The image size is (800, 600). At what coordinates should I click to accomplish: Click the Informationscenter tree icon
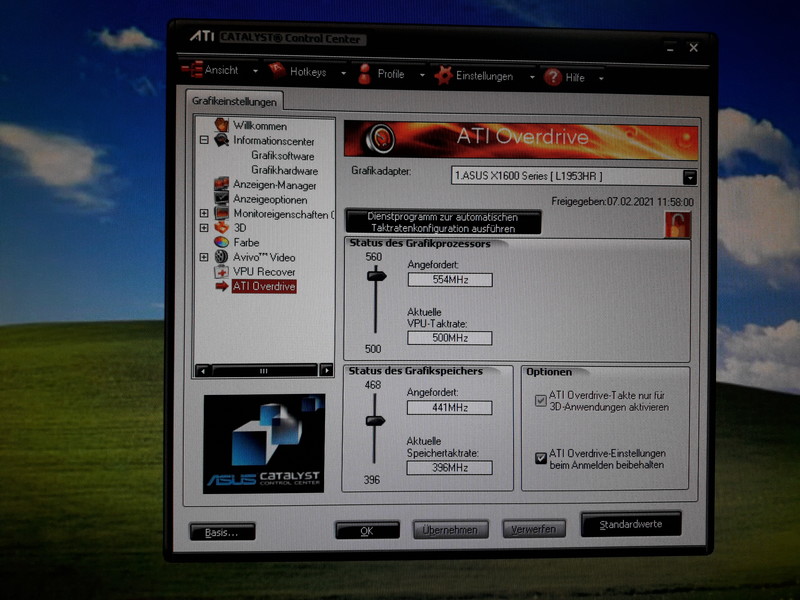pyautogui.click(x=221, y=140)
